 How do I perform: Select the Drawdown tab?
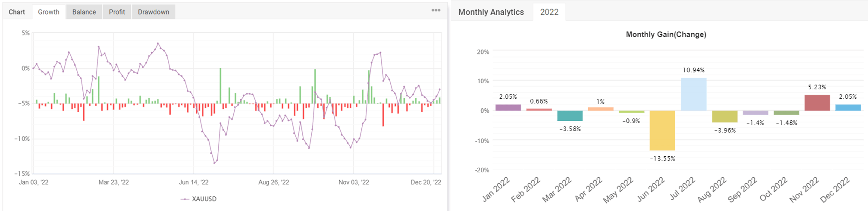[154, 12]
